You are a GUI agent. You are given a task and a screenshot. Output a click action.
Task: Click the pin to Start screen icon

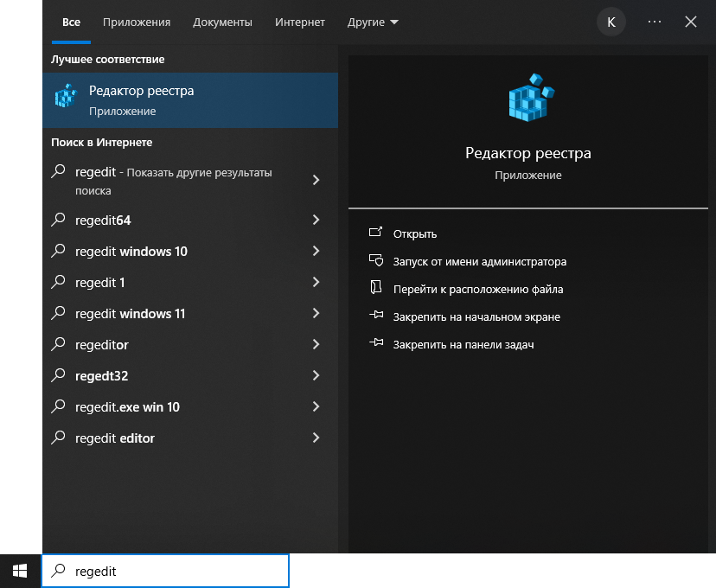tap(375, 316)
